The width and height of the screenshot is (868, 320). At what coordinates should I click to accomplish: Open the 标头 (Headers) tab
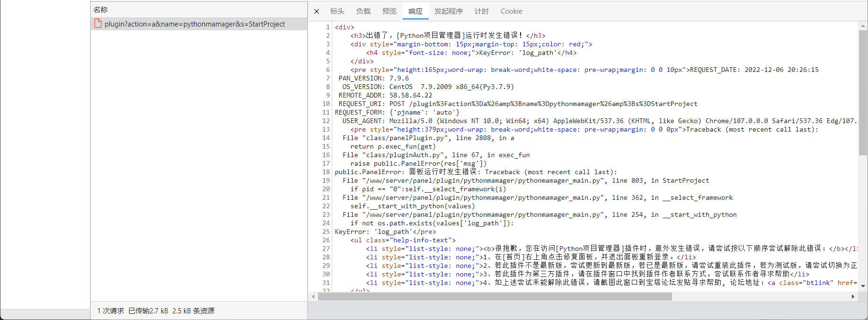point(337,11)
